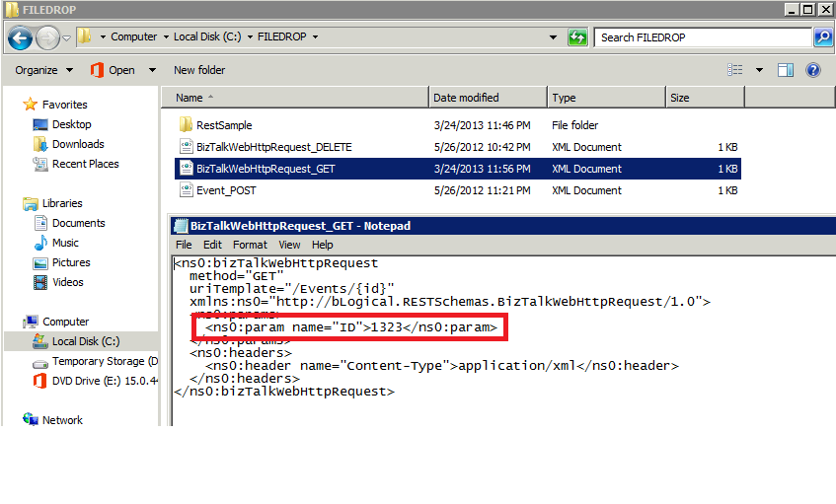
Task: Select Computer in the address breadcrumb
Action: point(134,36)
